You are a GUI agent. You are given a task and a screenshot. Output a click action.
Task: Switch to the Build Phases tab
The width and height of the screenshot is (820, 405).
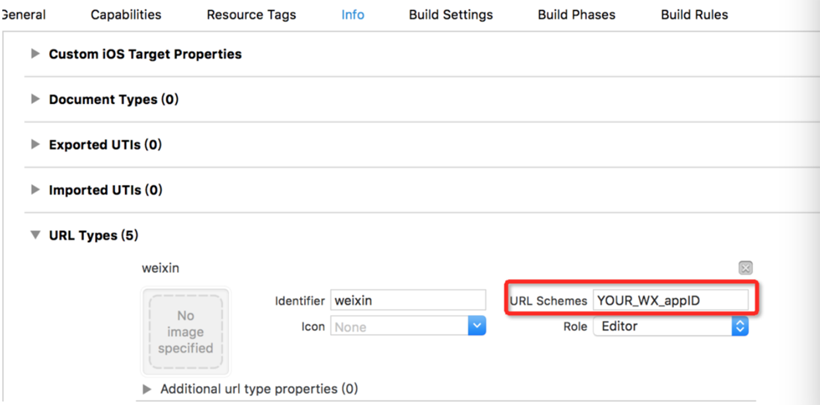[x=576, y=15]
